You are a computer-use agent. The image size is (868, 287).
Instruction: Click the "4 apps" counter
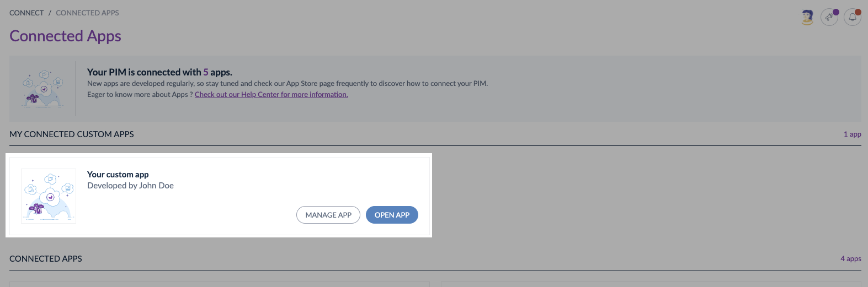850,259
